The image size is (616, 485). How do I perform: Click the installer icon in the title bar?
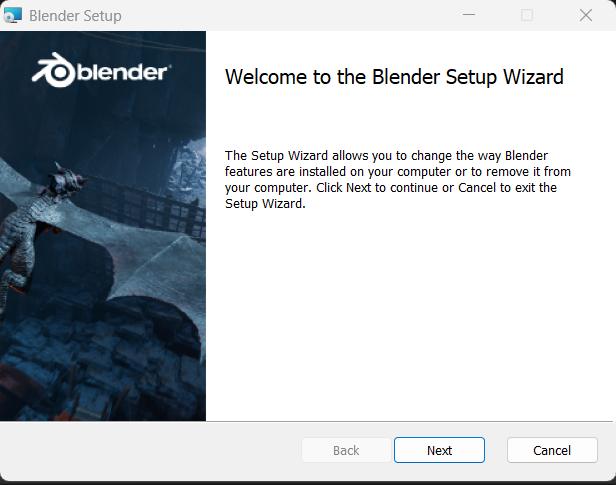point(13,15)
